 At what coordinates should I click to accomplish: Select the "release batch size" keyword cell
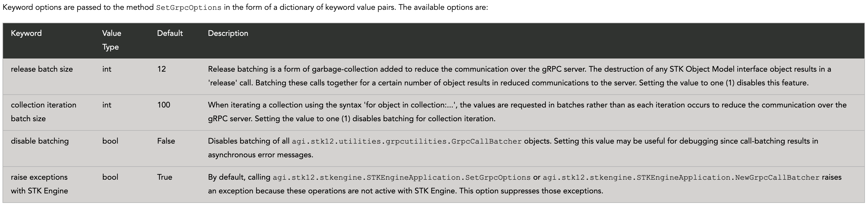click(42, 69)
